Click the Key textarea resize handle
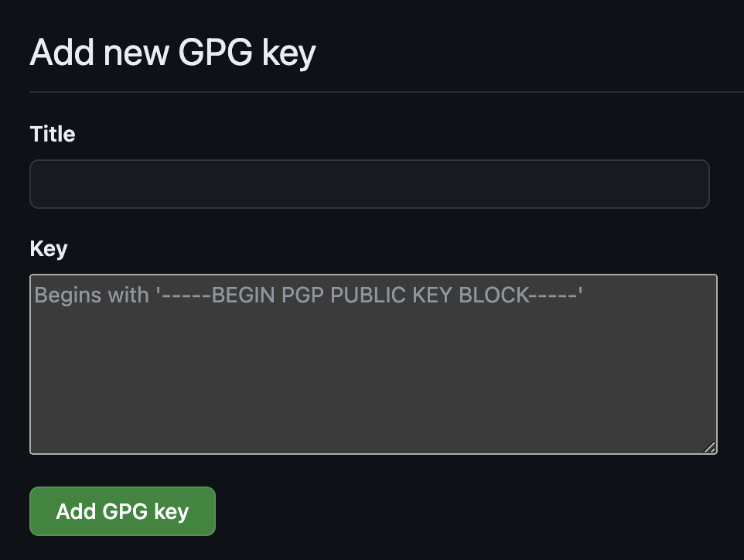 [x=710, y=447]
